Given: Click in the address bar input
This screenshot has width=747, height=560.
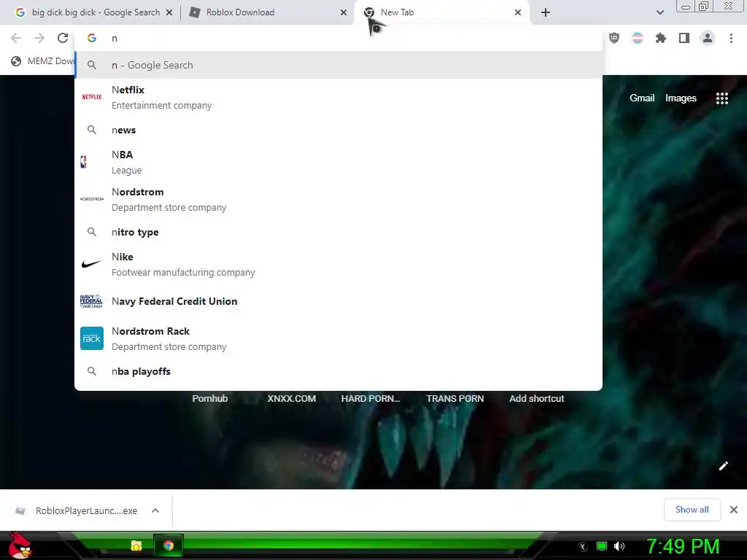Looking at the screenshot, I should pos(338,38).
